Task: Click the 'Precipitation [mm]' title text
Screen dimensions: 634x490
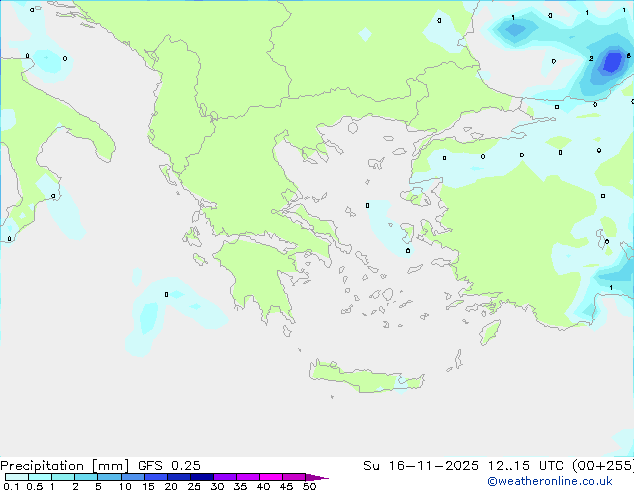Action: point(64,466)
